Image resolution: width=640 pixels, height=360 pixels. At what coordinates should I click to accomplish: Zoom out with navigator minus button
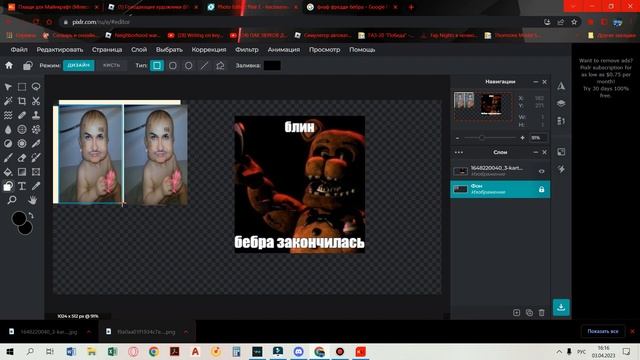pyautogui.click(x=458, y=138)
